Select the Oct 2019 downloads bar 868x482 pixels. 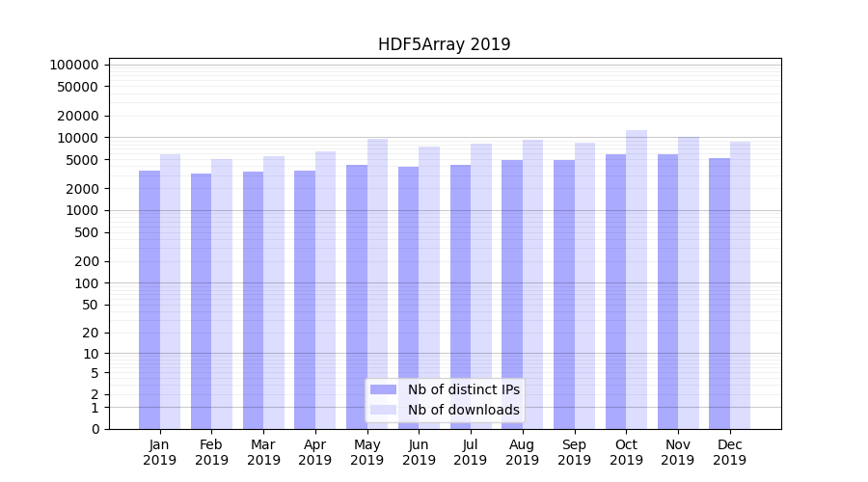click(x=637, y=280)
